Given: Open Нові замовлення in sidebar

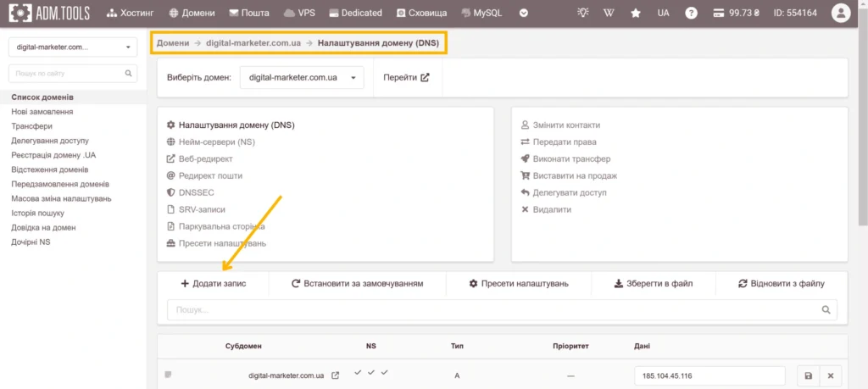Looking at the screenshot, I should [x=42, y=112].
